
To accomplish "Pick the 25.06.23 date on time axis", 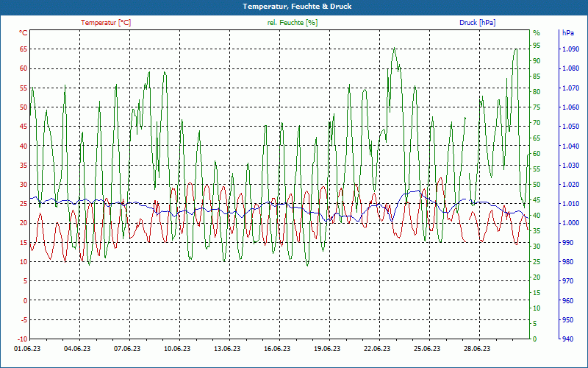I will pyautogui.click(x=426, y=349).
